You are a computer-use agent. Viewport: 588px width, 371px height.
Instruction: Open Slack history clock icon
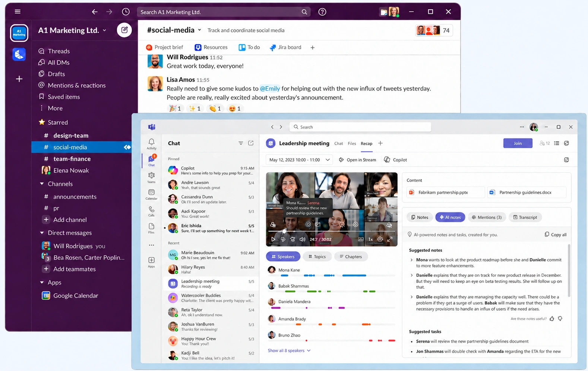pyautogui.click(x=126, y=12)
